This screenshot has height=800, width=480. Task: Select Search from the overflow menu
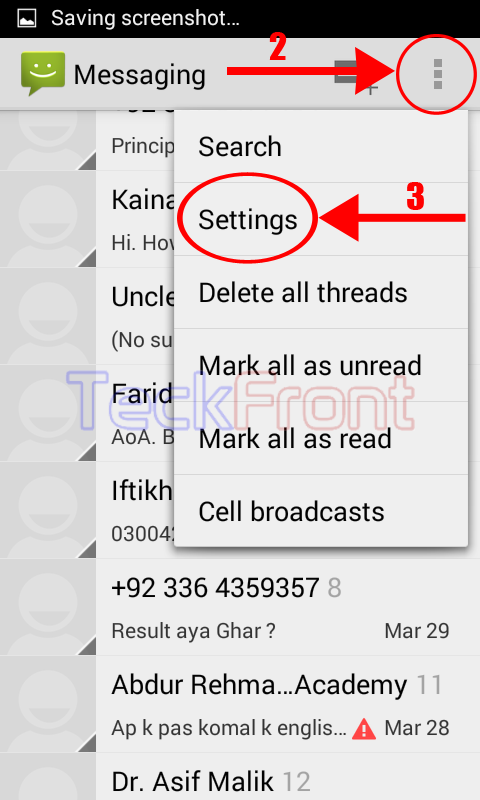click(321, 147)
